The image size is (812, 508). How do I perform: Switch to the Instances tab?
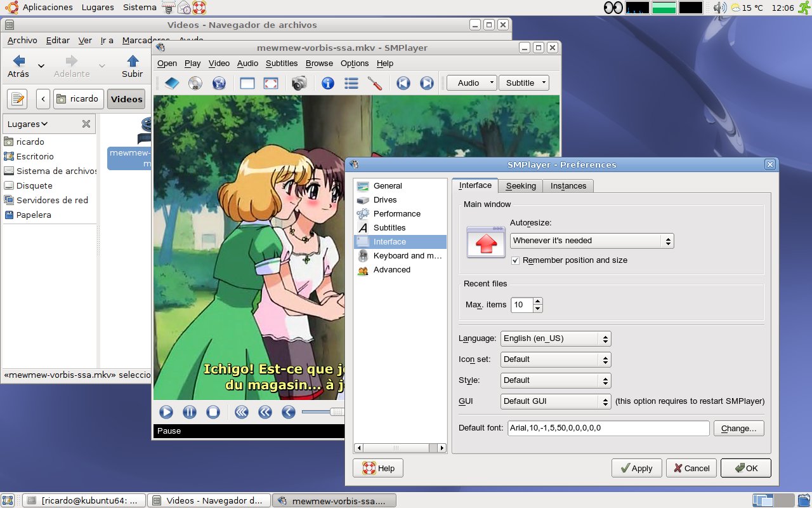click(568, 186)
